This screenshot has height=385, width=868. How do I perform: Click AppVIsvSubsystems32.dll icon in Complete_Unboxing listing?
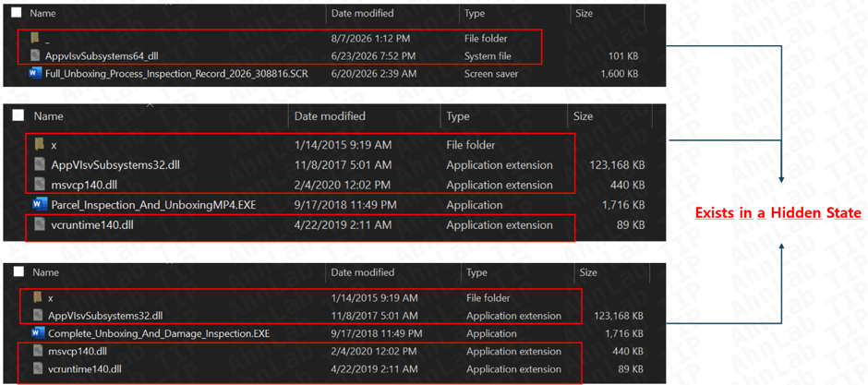click(x=38, y=316)
